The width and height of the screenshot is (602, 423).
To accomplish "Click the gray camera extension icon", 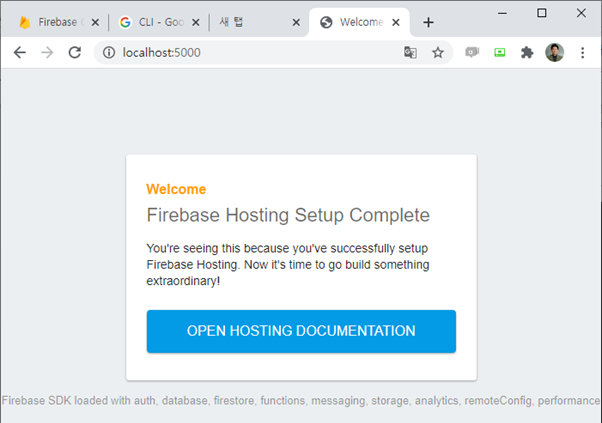I will [472, 52].
